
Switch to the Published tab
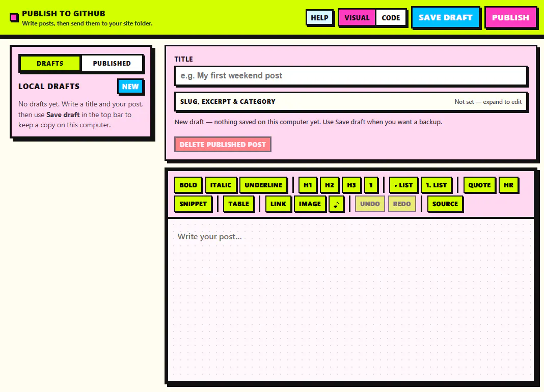click(112, 64)
